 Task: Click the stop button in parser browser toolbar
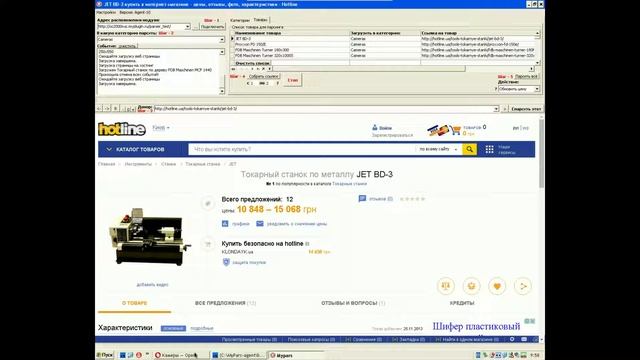(116, 109)
